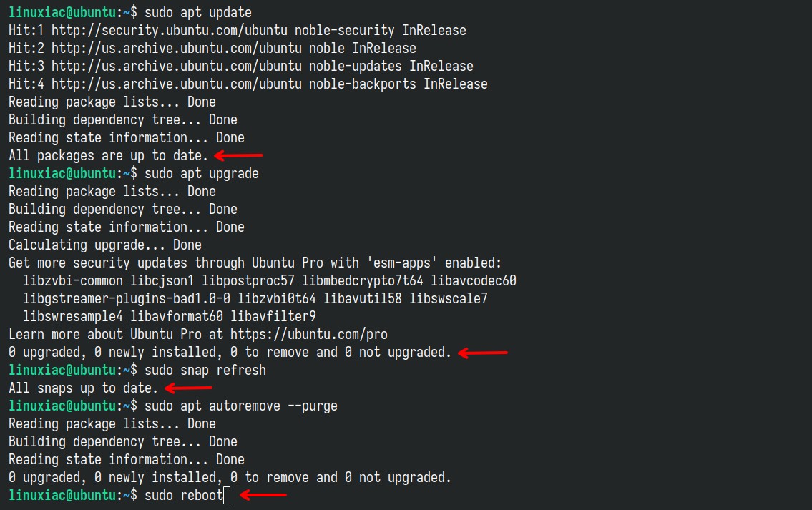812x510 pixels.
Task: Click the "sudo apt autoremove --purge" command
Action: 240,406
